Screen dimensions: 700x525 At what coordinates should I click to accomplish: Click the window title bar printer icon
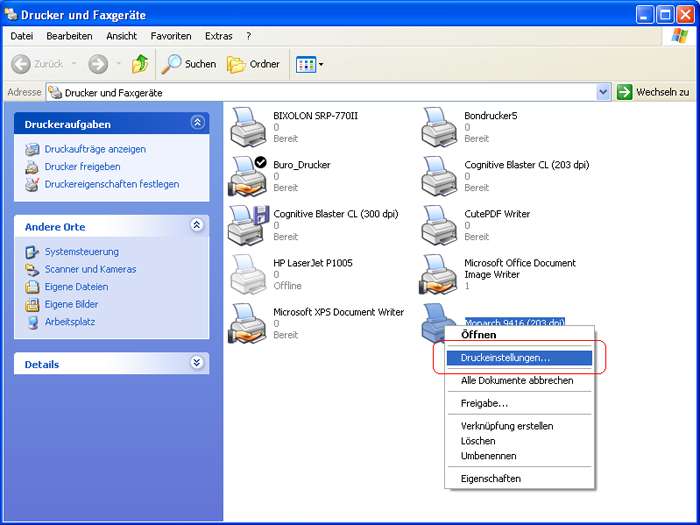click(11, 15)
